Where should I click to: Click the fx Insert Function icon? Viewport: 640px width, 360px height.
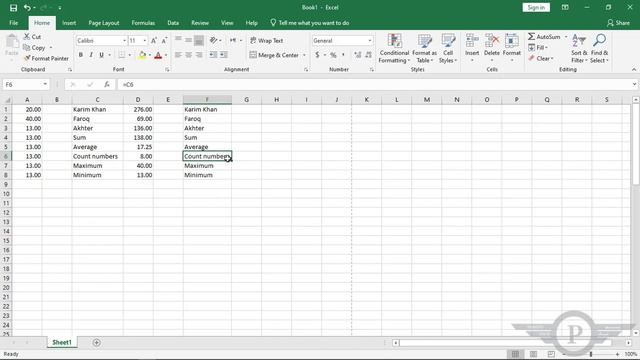(x=107, y=84)
